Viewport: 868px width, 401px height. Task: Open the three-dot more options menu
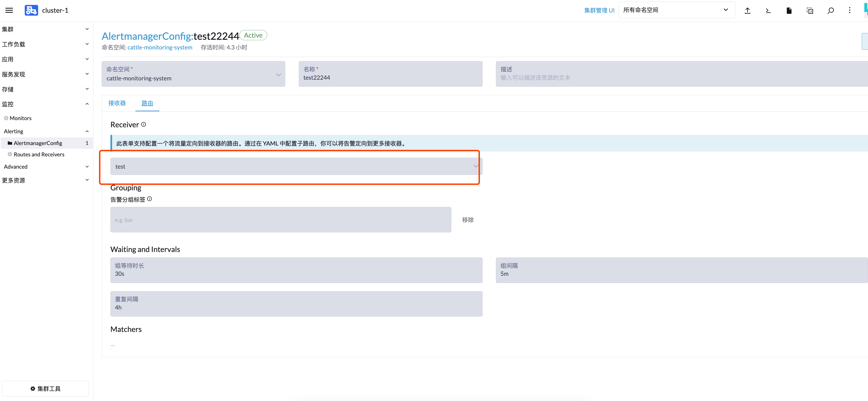click(850, 10)
